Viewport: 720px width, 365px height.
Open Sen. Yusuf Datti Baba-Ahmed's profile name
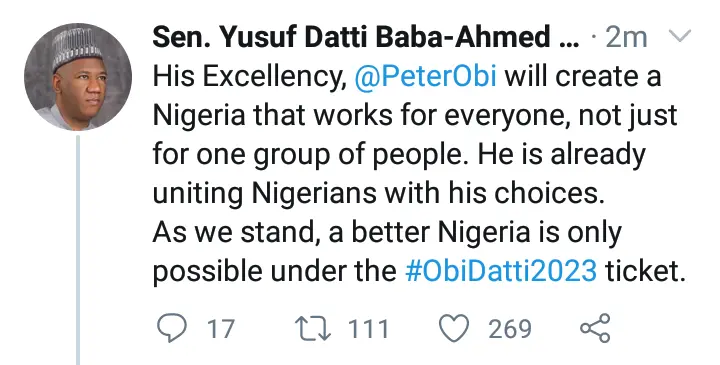pyautogui.click(x=351, y=37)
